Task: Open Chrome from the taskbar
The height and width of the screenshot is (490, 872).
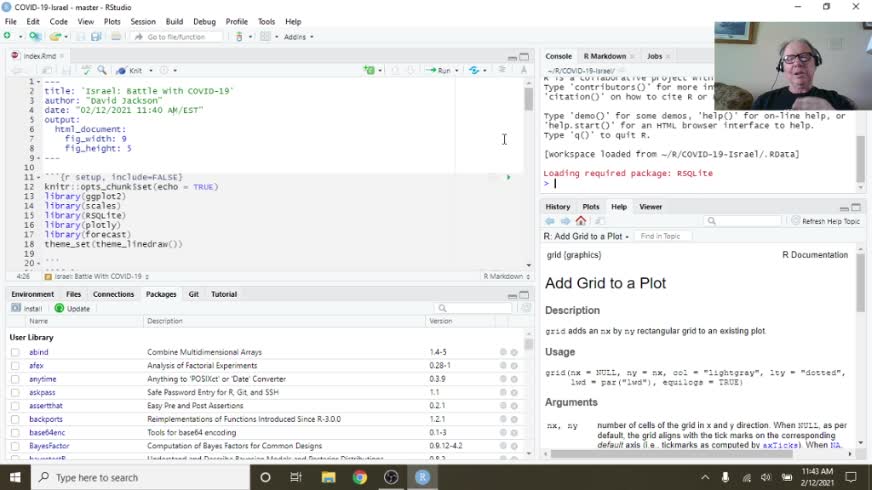Action: [360, 477]
